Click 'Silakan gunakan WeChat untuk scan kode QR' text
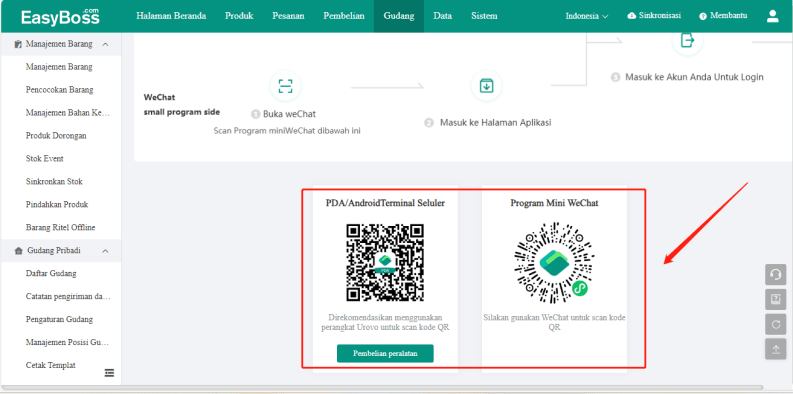The height and width of the screenshot is (394, 793). coord(554,322)
